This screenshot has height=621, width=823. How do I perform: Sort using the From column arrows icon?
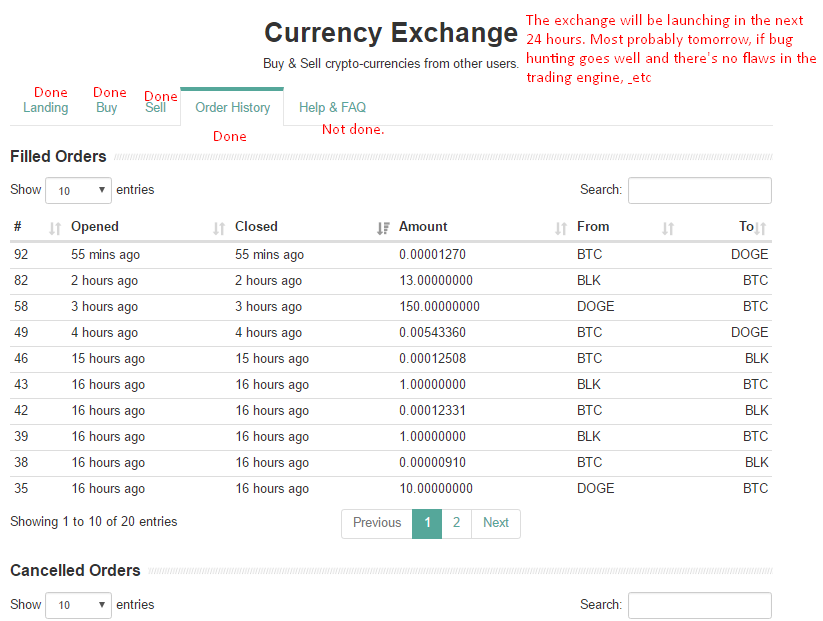[x=668, y=228]
